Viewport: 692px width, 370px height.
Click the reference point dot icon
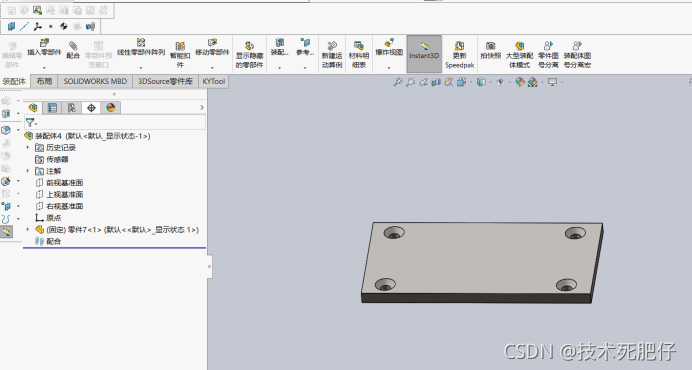pos(51,26)
